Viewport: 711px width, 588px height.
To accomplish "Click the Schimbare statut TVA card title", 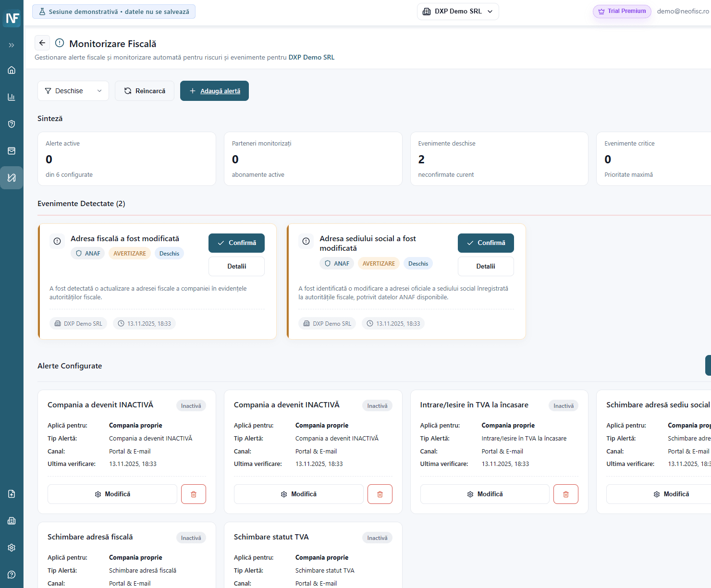I will click(271, 537).
